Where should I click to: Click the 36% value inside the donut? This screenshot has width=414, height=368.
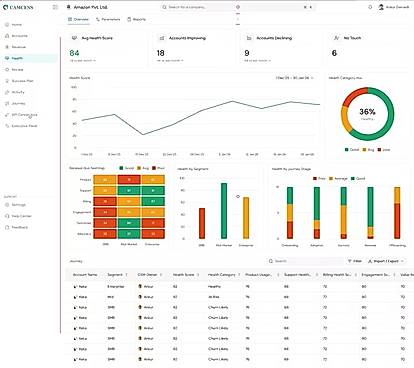tap(367, 112)
